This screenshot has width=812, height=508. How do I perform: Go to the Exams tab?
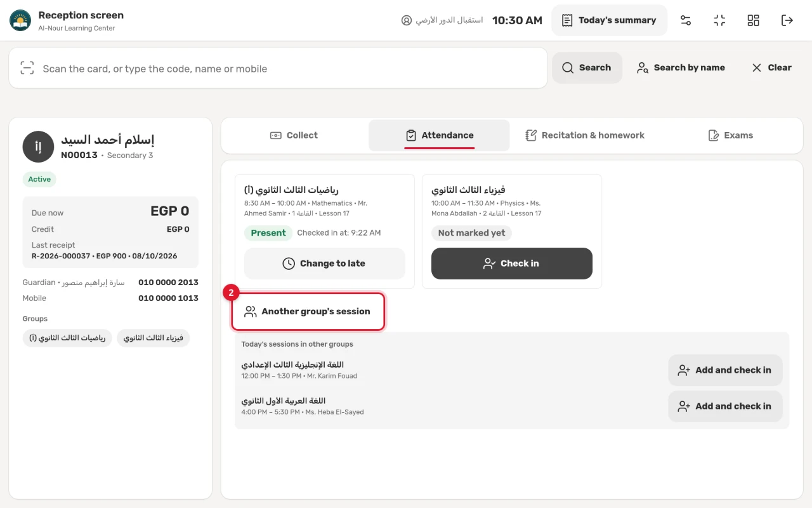coord(730,135)
